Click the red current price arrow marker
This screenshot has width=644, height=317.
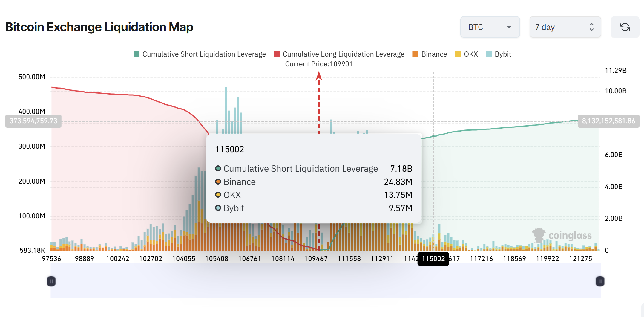pyautogui.click(x=319, y=76)
